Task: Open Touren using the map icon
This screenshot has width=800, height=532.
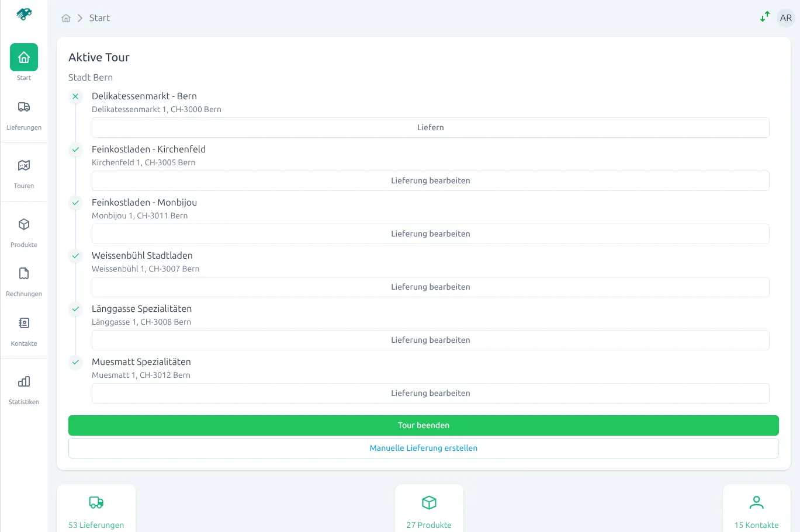Action: (x=23, y=165)
